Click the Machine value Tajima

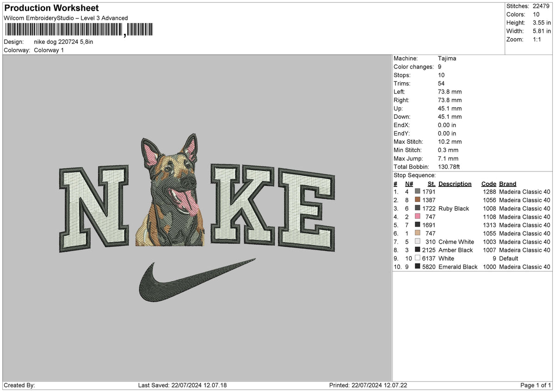tap(447, 58)
